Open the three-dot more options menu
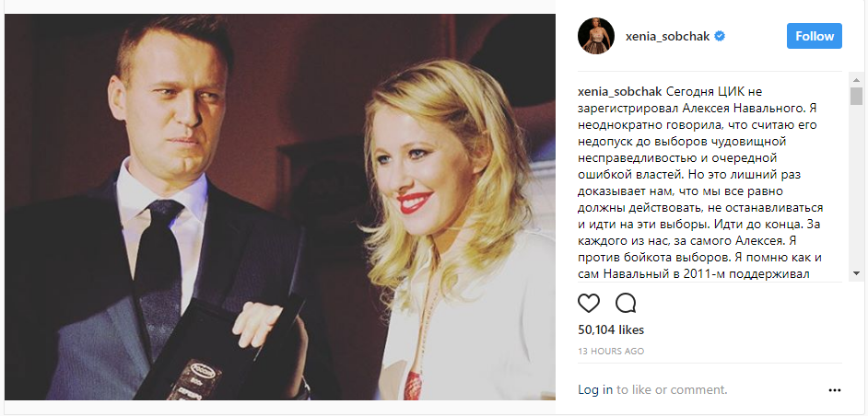Image resolution: width=868 pixels, height=416 pixels. click(x=835, y=390)
